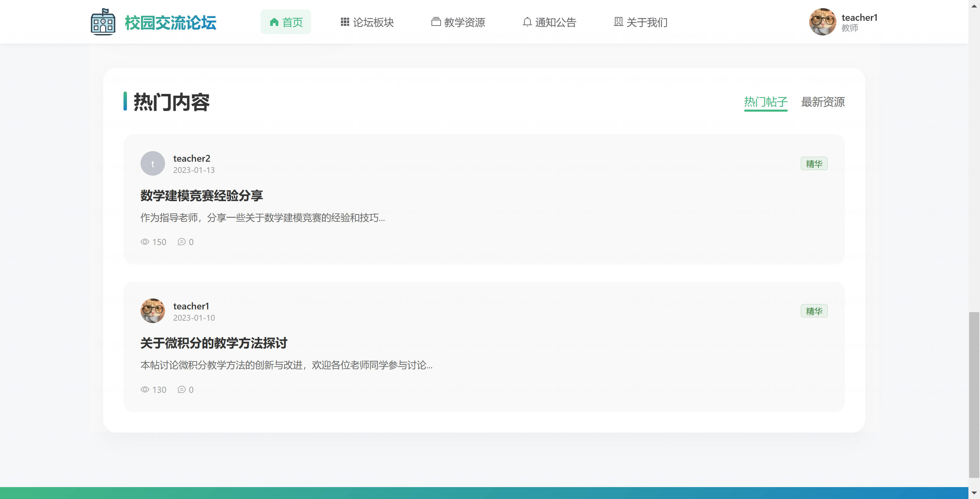Click the folder icon beside 教学资源
The width and height of the screenshot is (980, 499).
point(436,22)
